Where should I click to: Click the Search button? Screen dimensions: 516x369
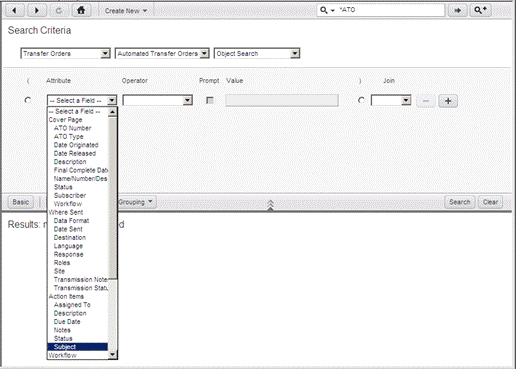point(459,202)
